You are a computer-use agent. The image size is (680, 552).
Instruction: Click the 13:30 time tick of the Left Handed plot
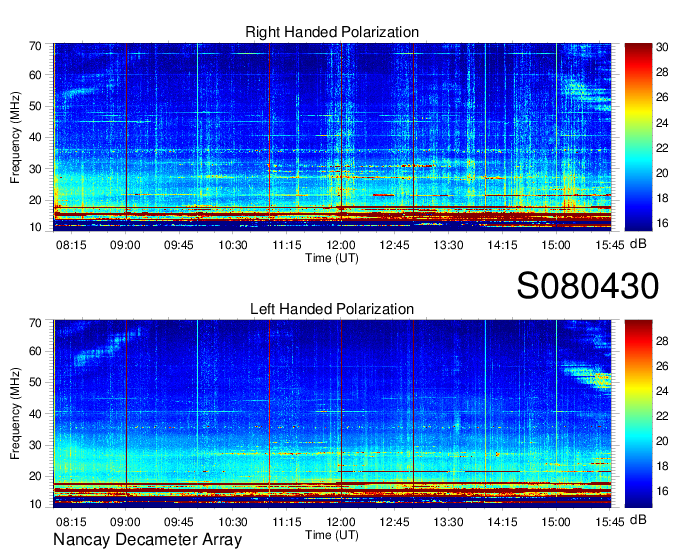coord(448,522)
